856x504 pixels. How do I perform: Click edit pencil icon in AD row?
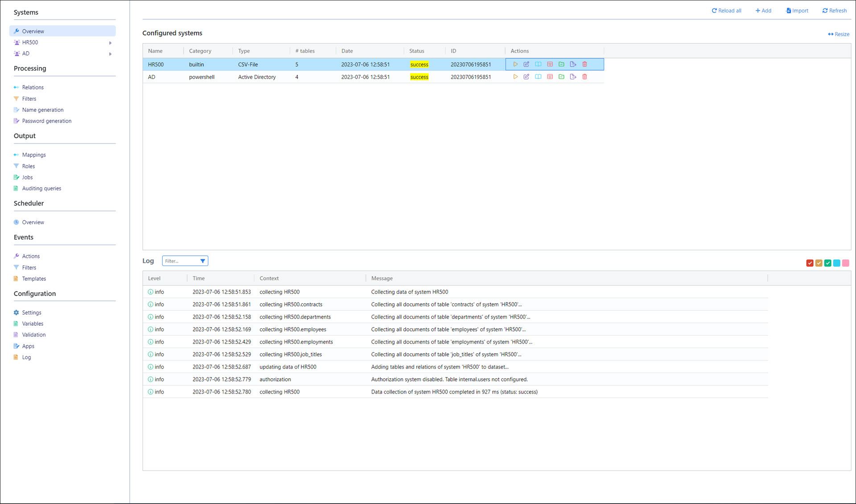527,77
